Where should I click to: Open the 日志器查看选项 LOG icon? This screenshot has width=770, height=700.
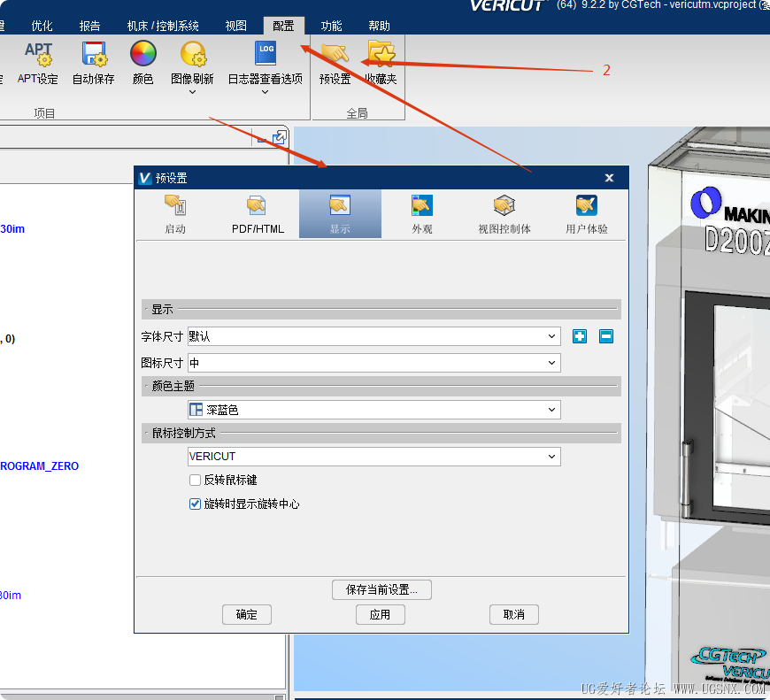[266, 53]
